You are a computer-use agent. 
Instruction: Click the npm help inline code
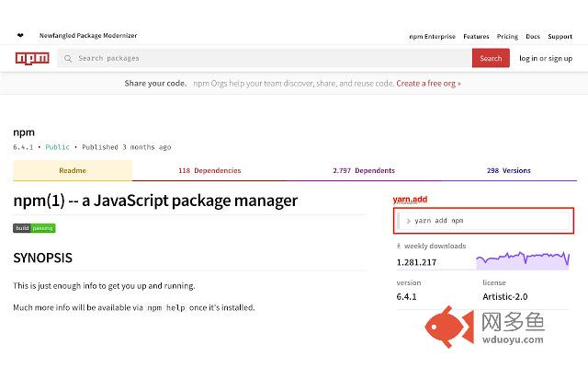(166, 307)
